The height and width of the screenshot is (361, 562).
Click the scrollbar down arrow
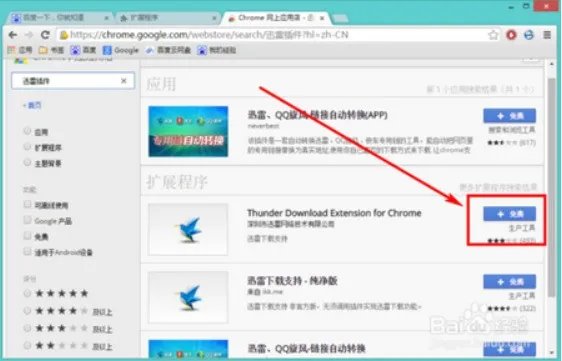tap(551, 353)
